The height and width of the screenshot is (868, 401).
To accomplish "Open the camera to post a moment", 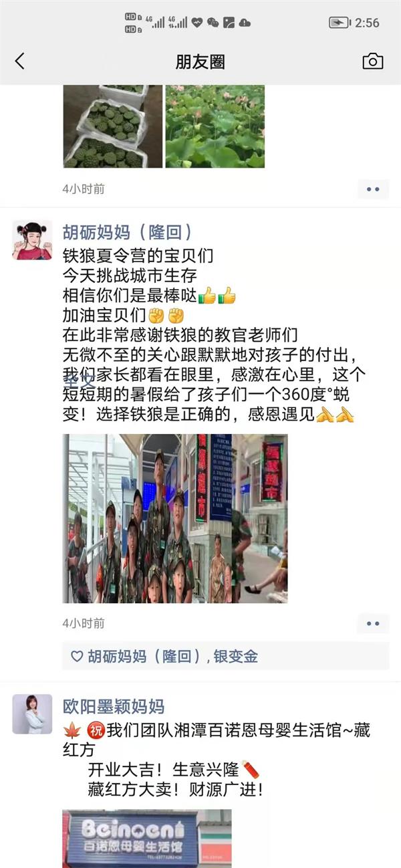I will click(372, 62).
